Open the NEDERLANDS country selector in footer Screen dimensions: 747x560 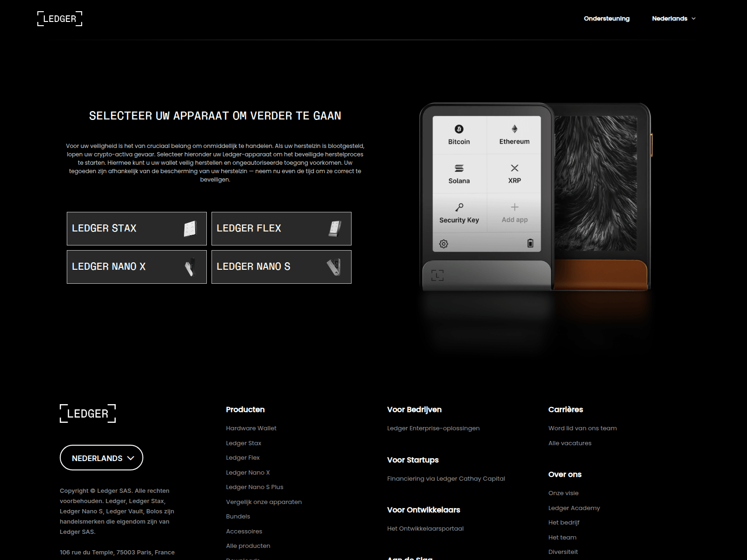(101, 458)
